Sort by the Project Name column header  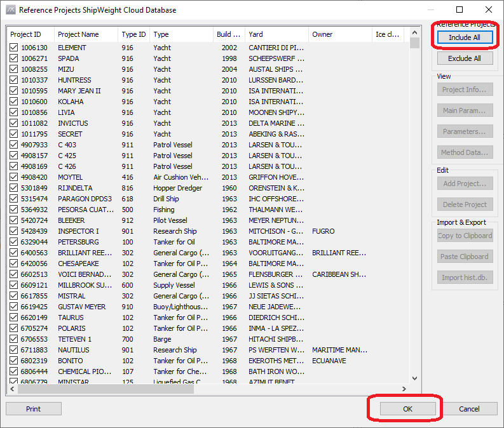tap(86, 34)
